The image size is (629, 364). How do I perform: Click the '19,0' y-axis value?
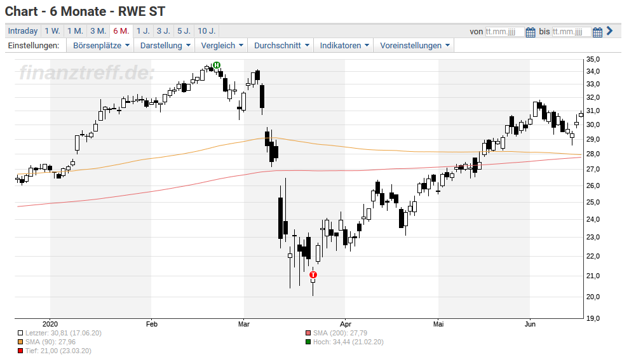pyautogui.click(x=593, y=318)
